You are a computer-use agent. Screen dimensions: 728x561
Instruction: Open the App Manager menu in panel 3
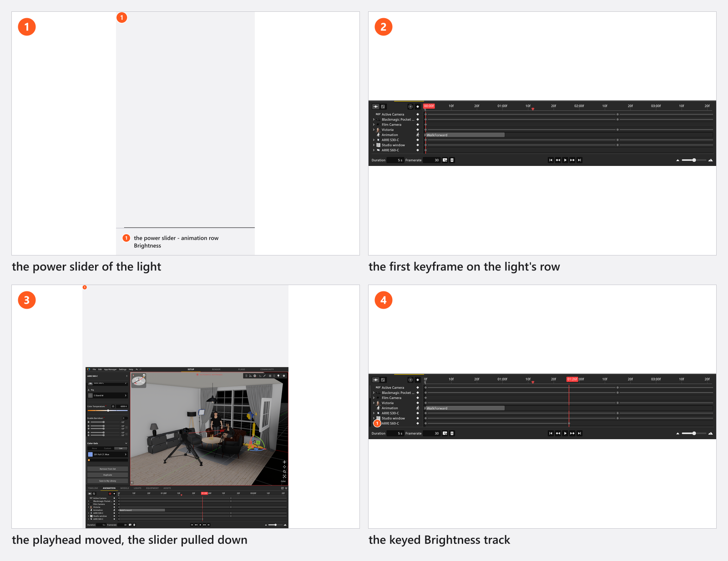(110, 370)
